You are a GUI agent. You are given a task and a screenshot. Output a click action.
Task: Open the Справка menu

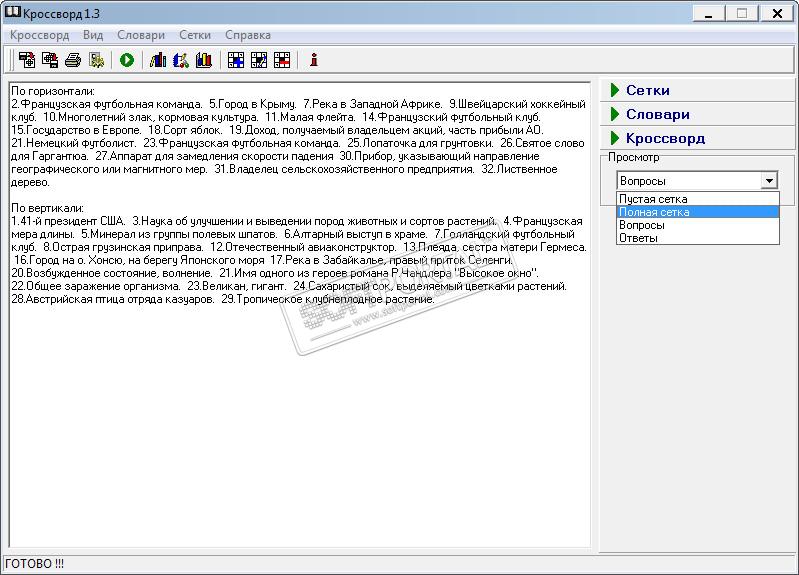tap(248, 35)
